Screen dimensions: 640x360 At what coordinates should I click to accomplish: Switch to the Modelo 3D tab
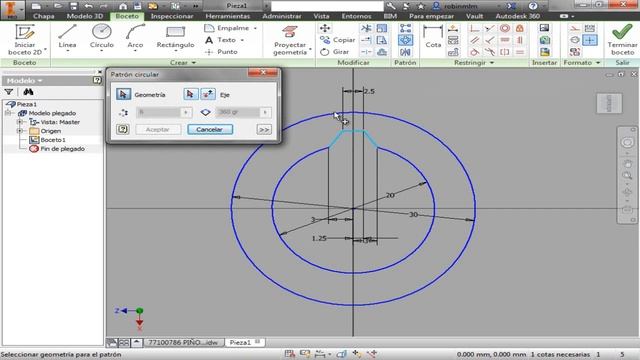click(x=85, y=16)
